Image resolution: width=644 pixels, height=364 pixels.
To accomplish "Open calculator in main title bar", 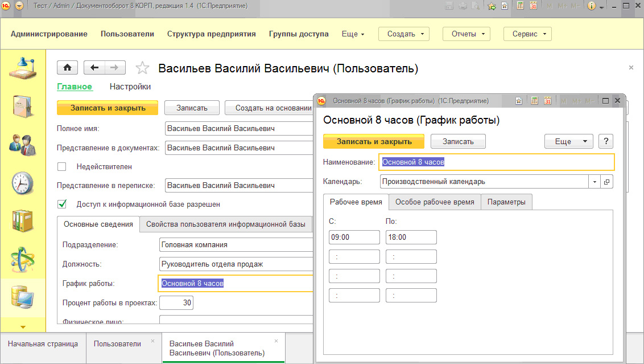I will click(520, 6).
